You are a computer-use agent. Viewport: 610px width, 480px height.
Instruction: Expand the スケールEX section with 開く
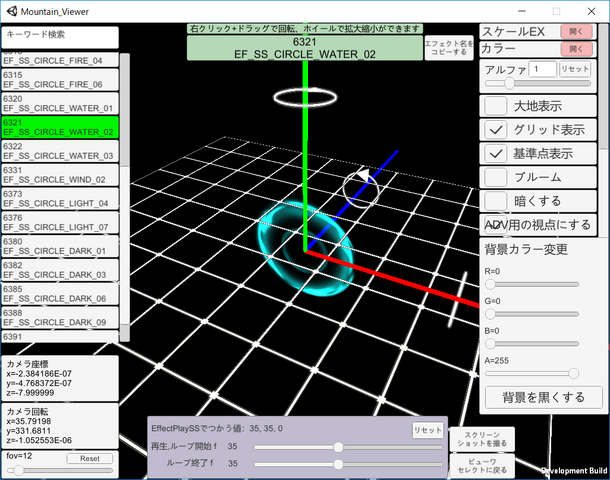tap(576, 32)
